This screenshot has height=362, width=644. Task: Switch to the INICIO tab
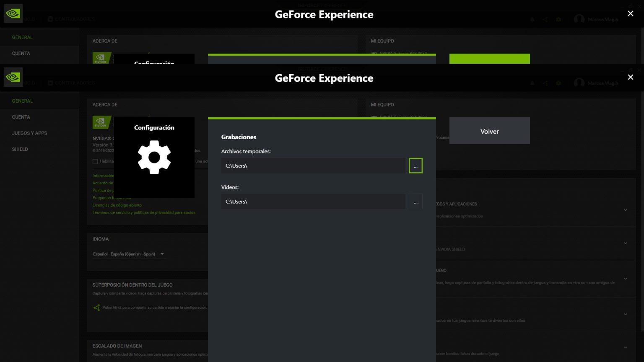coord(29,83)
